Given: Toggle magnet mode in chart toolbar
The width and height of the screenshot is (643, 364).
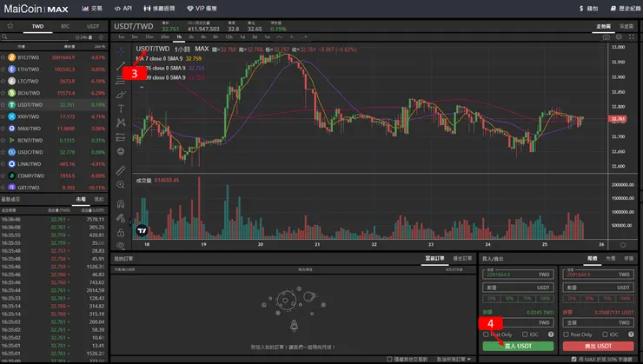Looking at the screenshot, I should coord(121,204).
